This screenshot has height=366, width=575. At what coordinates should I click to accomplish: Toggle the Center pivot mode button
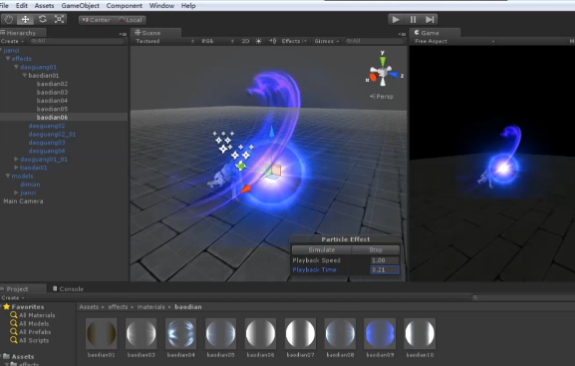(96, 20)
